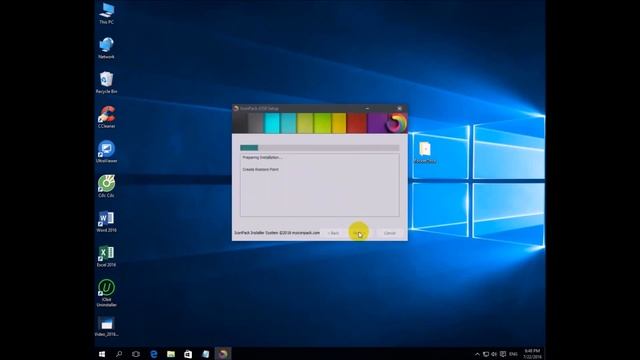Click the swirl logo in installer banner
Viewport: 640px width, 360px height.
[x=396, y=122]
